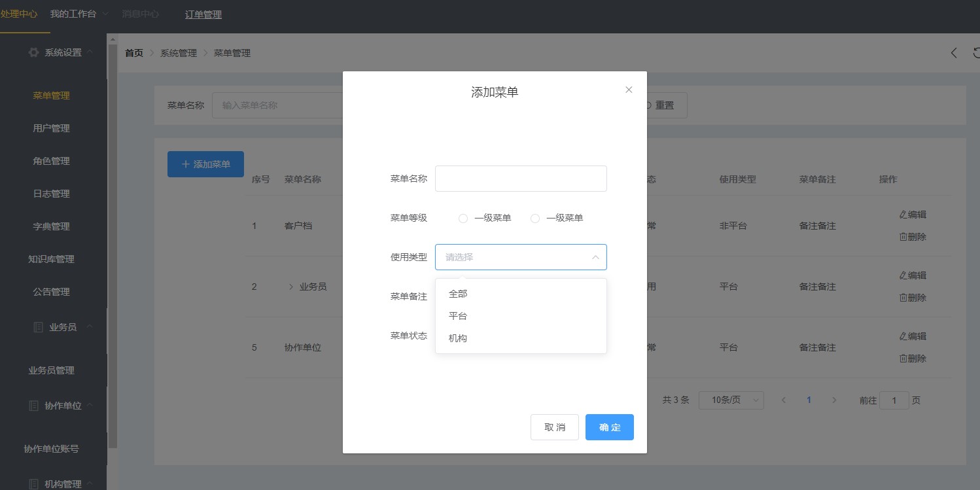980x490 pixels.
Task: Open 字典管理 in sidebar
Action: [52, 226]
